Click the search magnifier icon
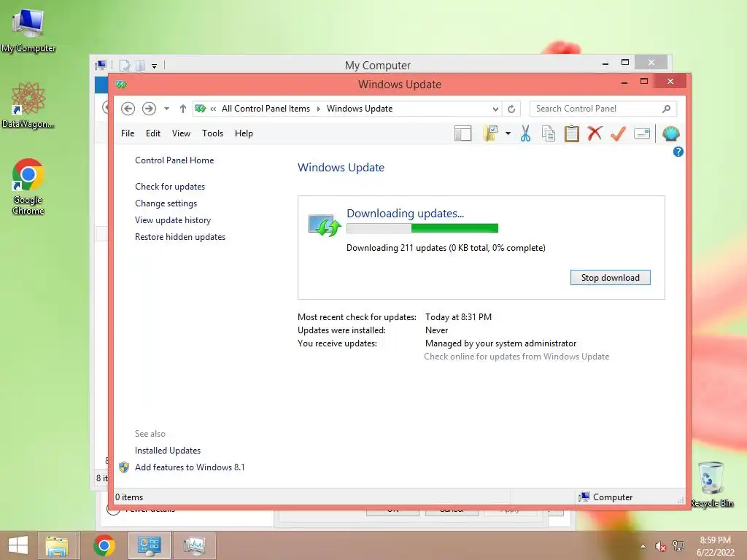The height and width of the screenshot is (560, 747). (667, 109)
